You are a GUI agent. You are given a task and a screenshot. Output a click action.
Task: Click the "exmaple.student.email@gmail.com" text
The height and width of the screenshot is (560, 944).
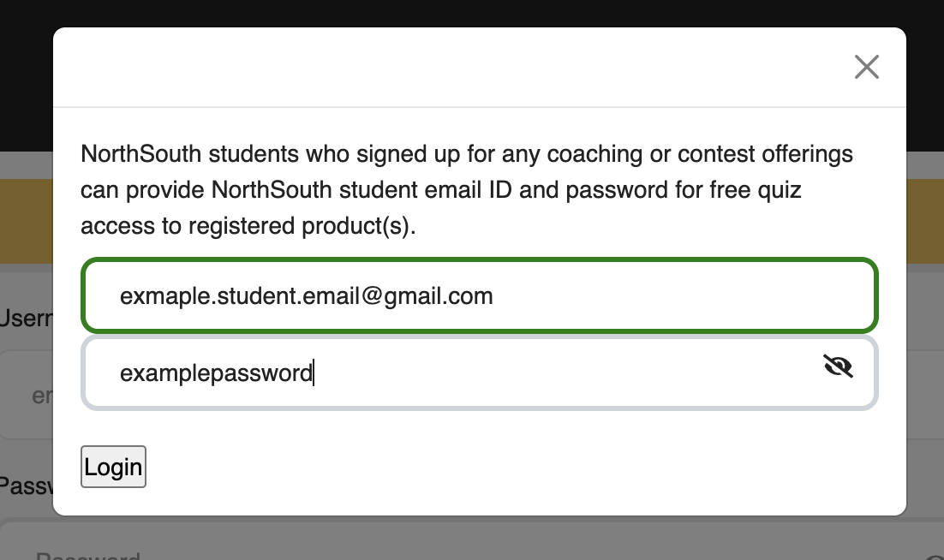point(306,296)
